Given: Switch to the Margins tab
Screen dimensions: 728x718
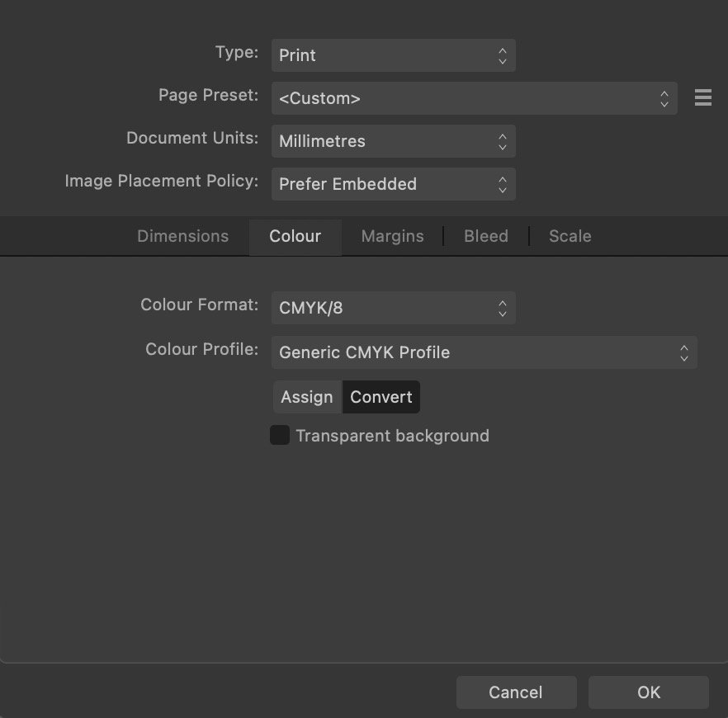Looking at the screenshot, I should tap(392, 236).
